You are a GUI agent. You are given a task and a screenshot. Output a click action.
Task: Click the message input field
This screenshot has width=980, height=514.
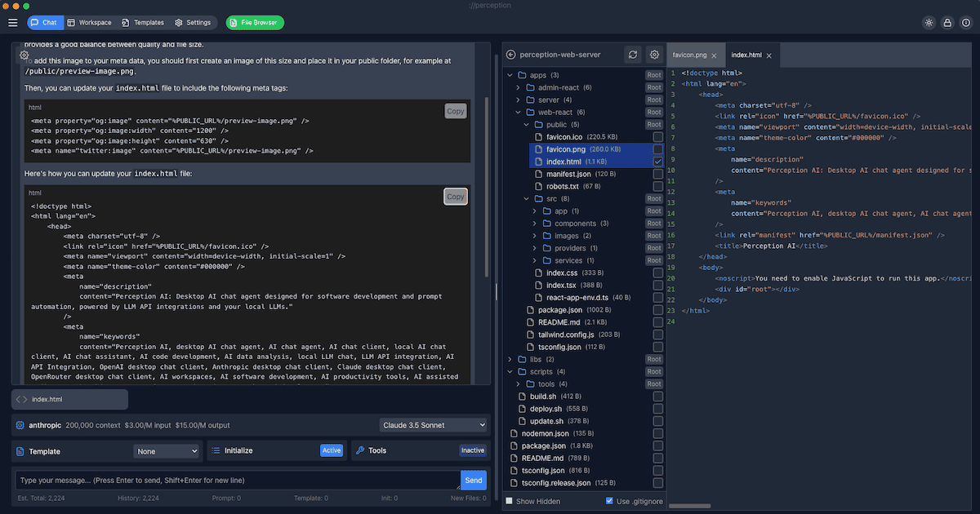click(237, 481)
